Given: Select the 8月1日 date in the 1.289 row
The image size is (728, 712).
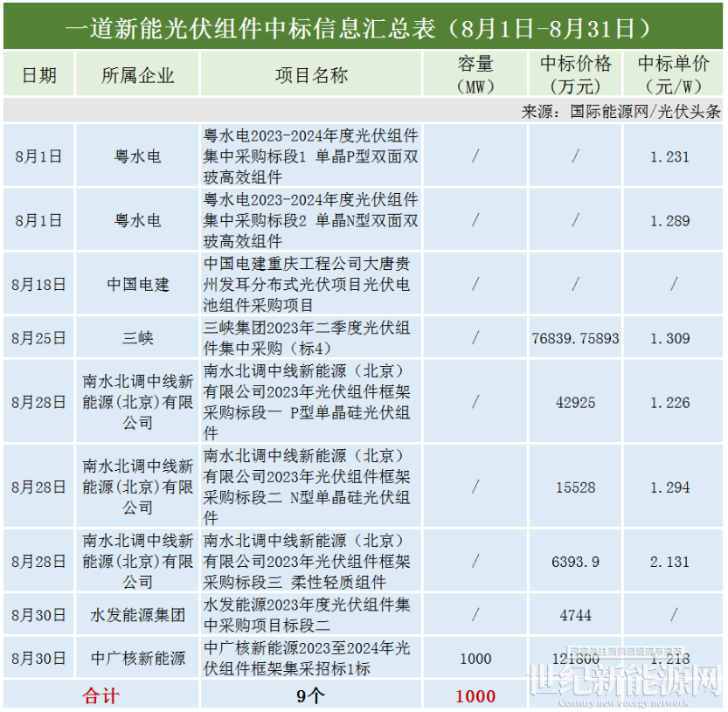Looking at the screenshot, I should click(x=38, y=220).
